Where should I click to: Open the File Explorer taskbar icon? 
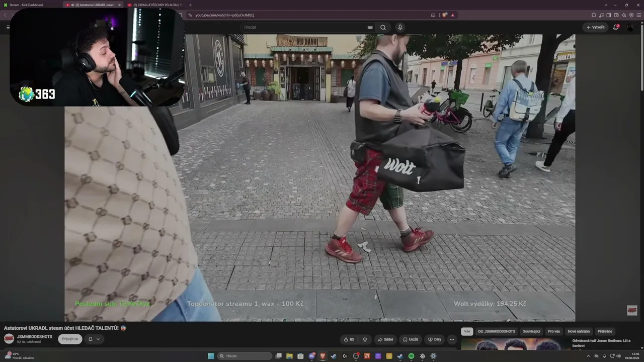pyautogui.click(x=289, y=356)
